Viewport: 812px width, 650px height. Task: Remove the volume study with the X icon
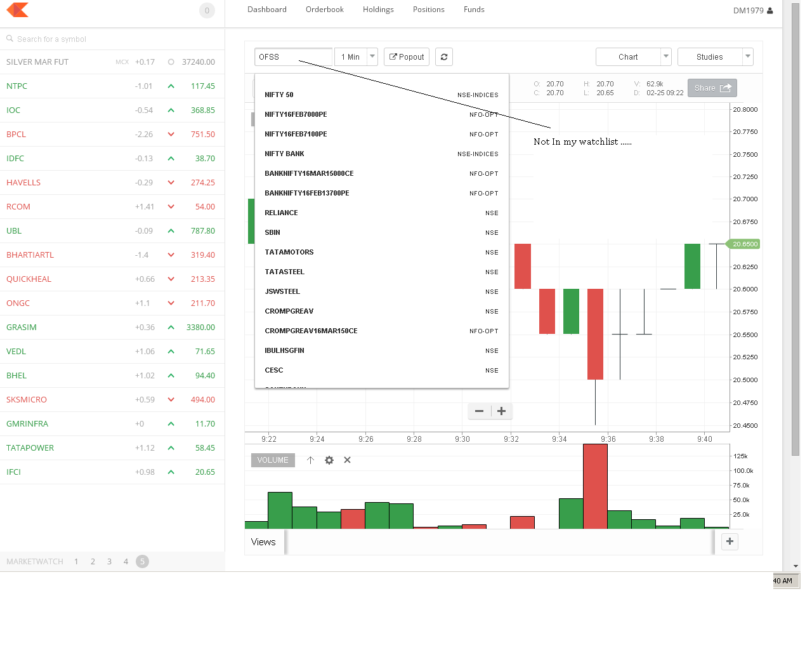(348, 460)
